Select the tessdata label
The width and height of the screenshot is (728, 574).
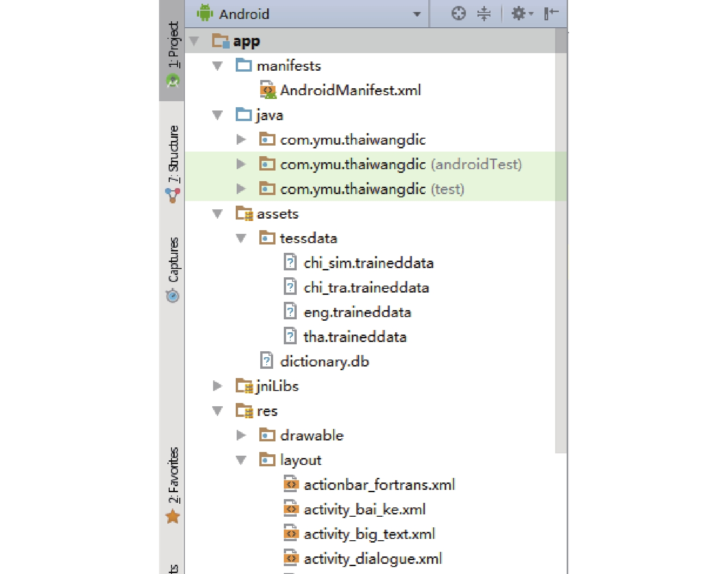coord(309,238)
